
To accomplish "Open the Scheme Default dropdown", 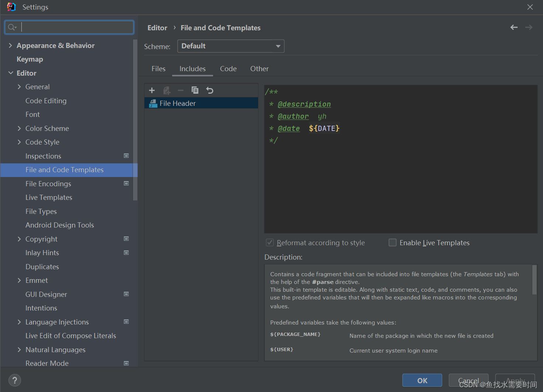I will [231, 46].
